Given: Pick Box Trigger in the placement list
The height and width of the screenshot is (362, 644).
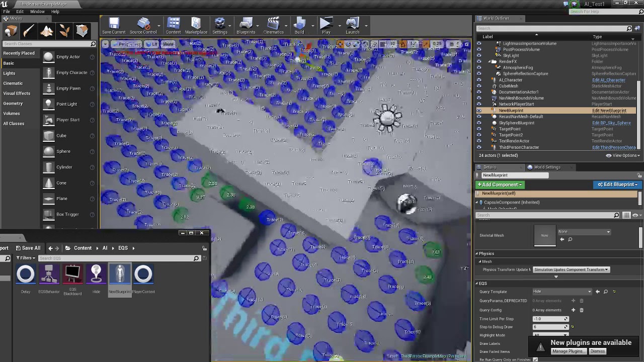Looking at the screenshot, I should coord(68,214).
